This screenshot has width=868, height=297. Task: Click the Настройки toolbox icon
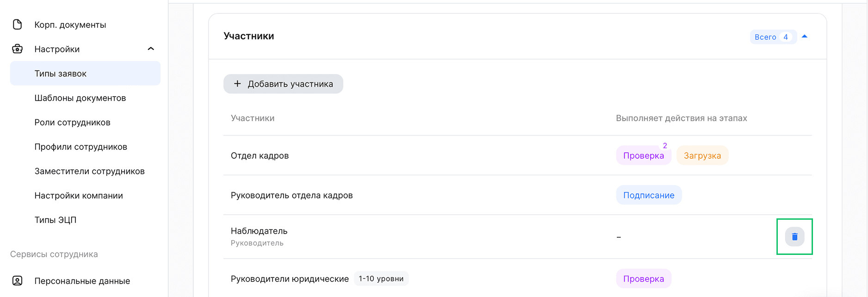tap(18, 49)
